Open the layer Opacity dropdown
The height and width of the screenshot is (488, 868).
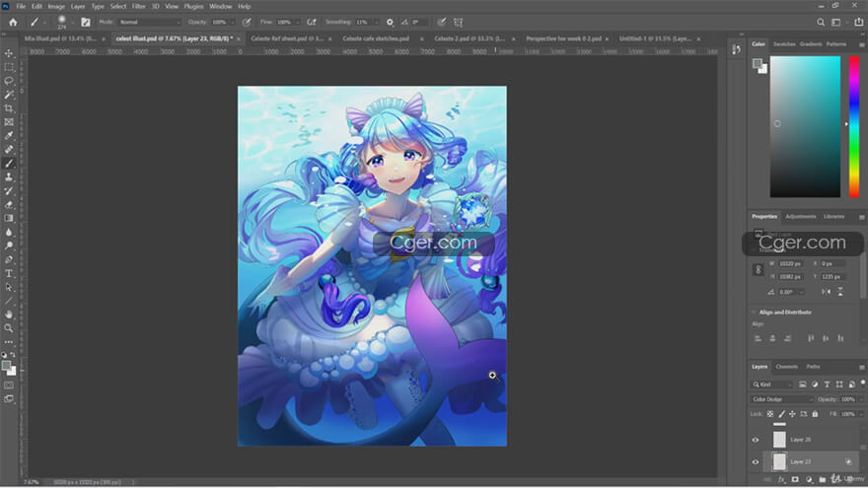(x=859, y=399)
